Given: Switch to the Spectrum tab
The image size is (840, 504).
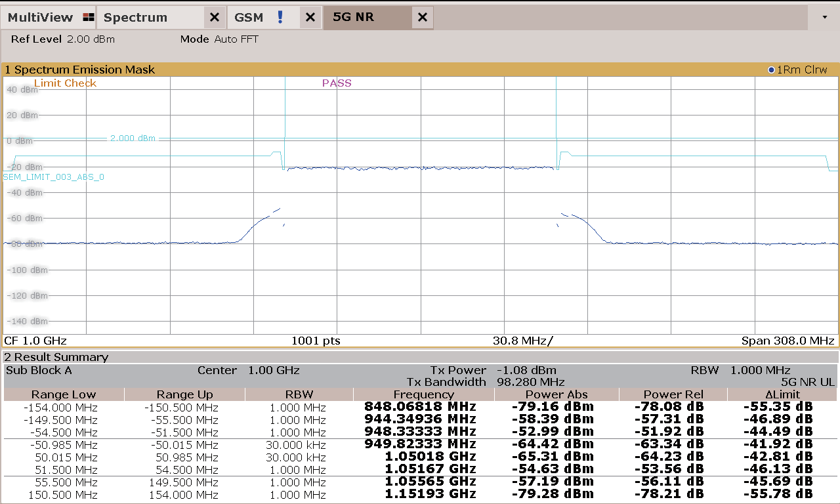Looking at the screenshot, I should pyautogui.click(x=150, y=17).
